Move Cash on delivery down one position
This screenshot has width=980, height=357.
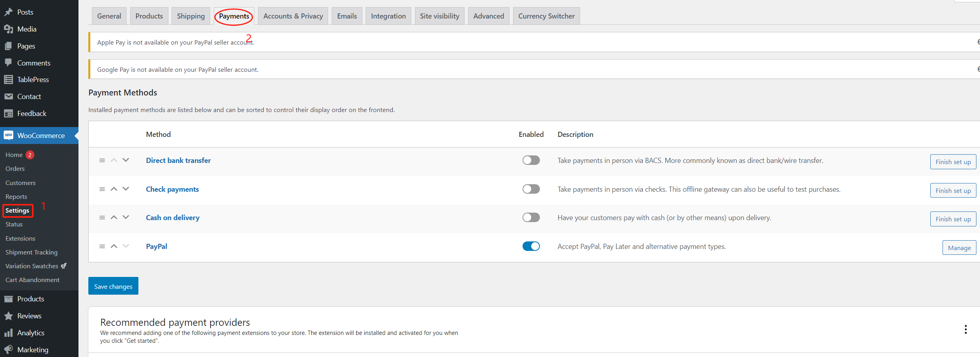click(126, 217)
